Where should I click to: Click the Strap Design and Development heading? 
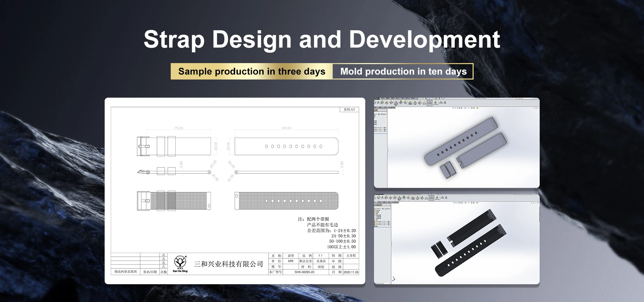click(x=322, y=39)
